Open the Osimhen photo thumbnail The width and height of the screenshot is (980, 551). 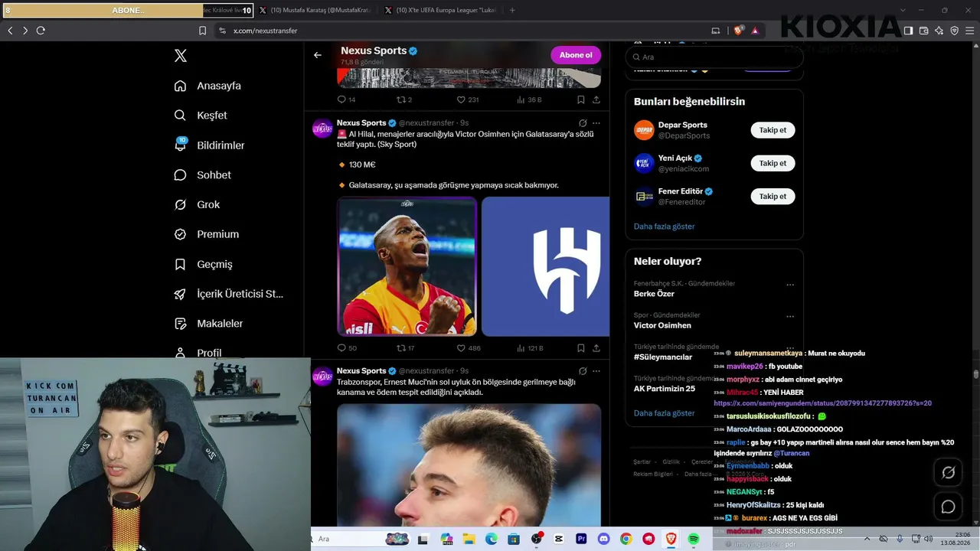[x=407, y=266]
